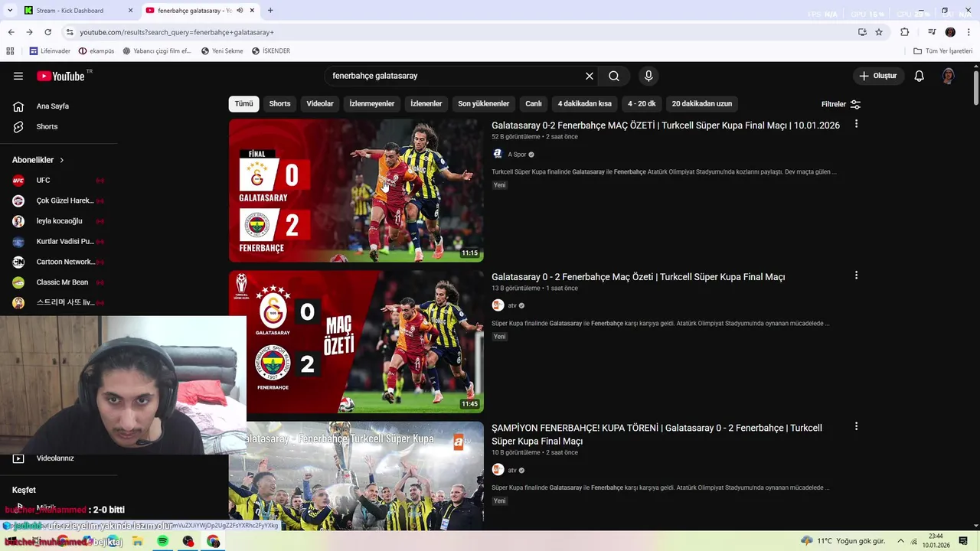This screenshot has width=980, height=551.
Task: Select the İzlenenler filter chip
Action: (426, 104)
